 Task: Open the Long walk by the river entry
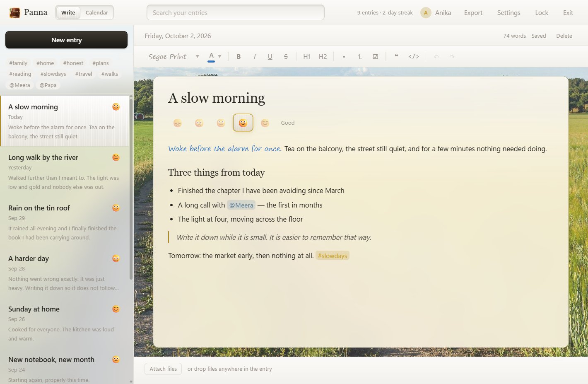point(65,171)
